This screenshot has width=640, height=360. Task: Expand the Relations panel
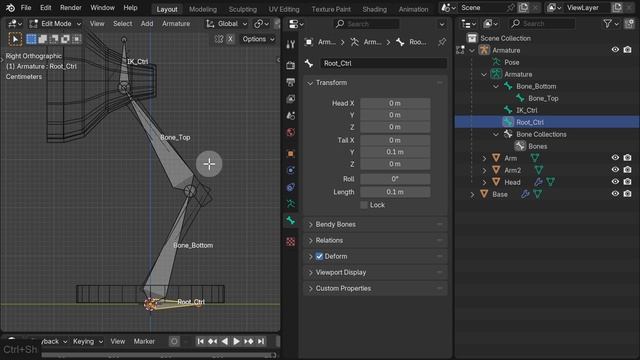pos(375,240)
